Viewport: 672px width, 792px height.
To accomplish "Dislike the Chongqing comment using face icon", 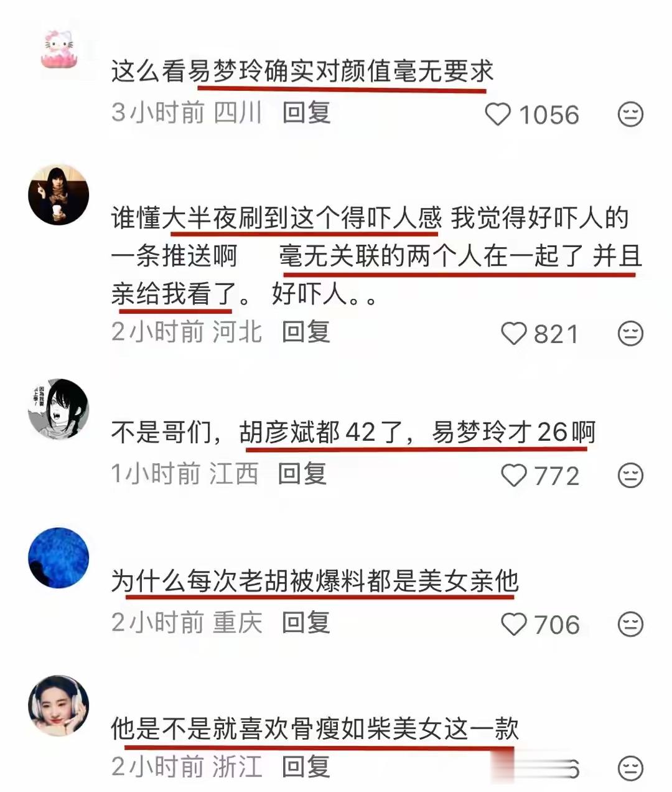I will [x=630, y=625].
